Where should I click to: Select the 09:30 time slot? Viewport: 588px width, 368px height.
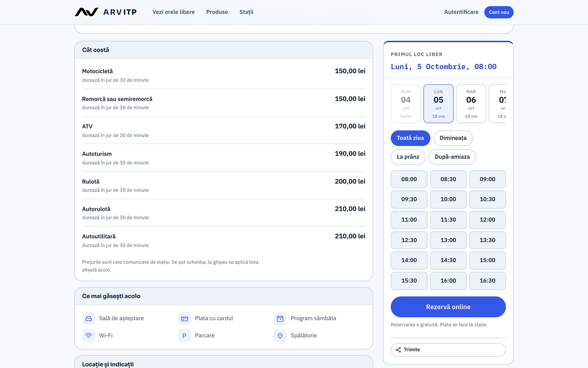click(409, 199)
